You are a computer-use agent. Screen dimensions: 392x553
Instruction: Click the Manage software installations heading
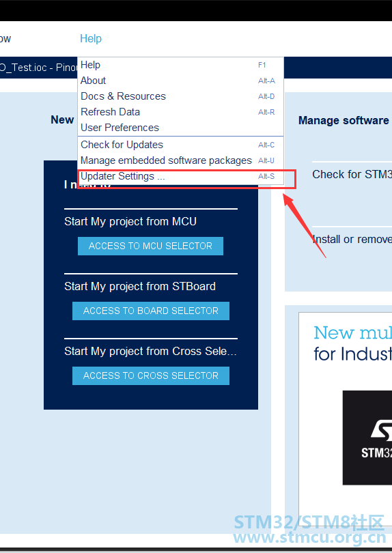pos(345,120)
